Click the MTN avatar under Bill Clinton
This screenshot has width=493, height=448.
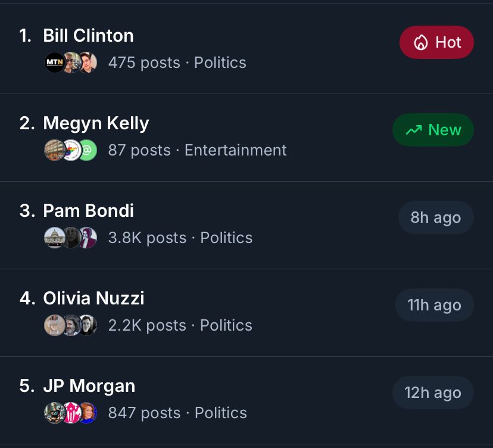(55, 63)
